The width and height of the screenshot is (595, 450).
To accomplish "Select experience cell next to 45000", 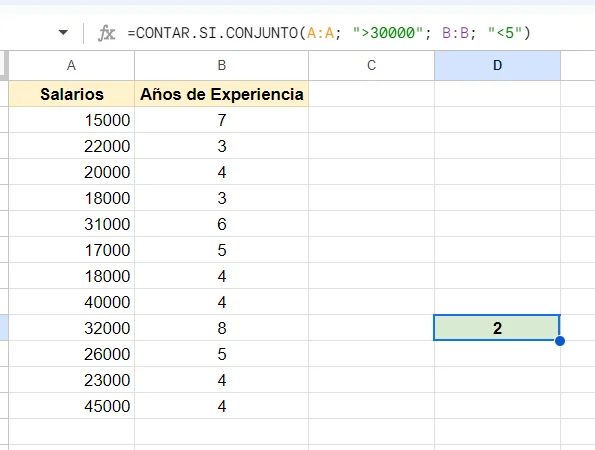I will coord(222,406).
